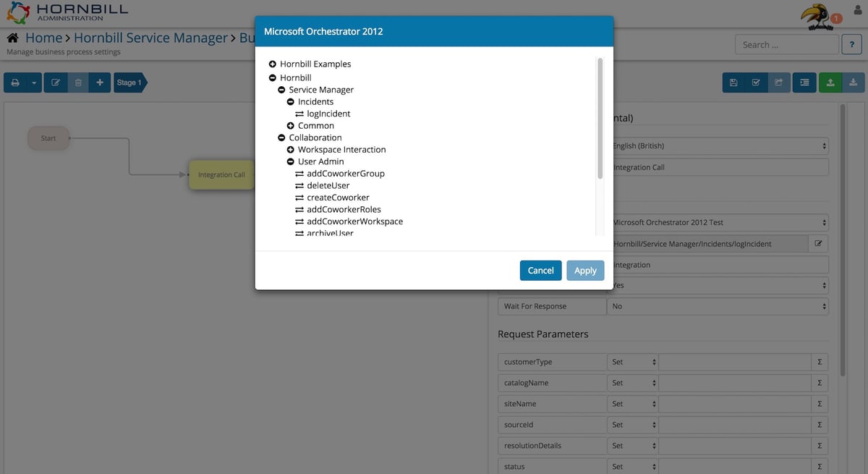Cancel the Microsoft Orchestrator dialog
This screenshot has width=868, height=474.
coord(540,270)
